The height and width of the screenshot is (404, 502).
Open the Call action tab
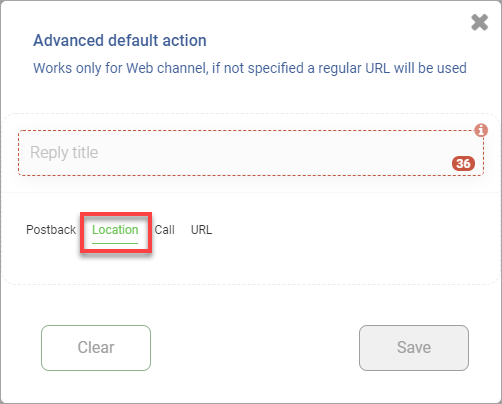point(164,230)
